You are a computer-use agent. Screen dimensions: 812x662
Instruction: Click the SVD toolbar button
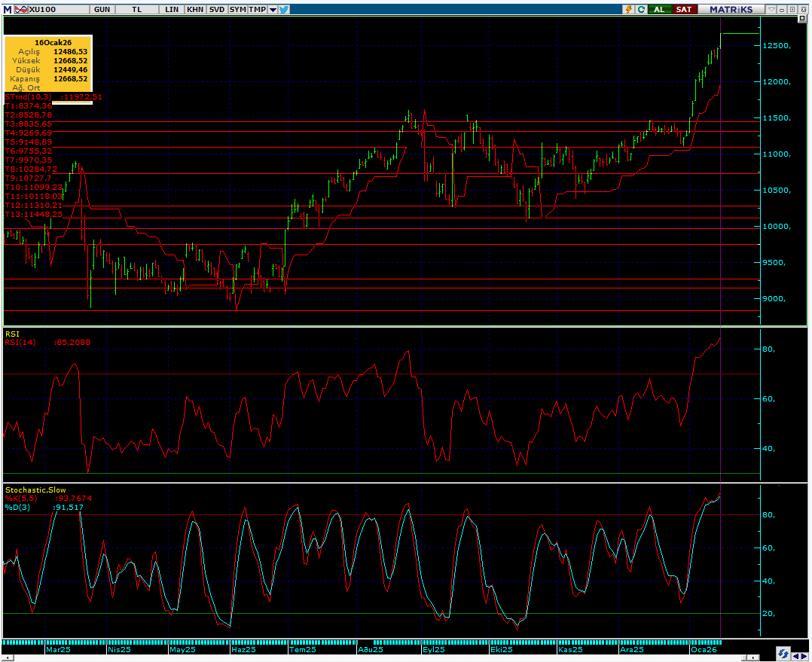point(217,9)
